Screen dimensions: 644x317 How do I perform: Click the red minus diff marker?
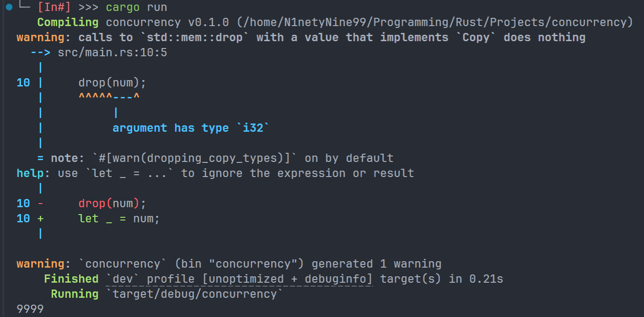tap(41, 204)
